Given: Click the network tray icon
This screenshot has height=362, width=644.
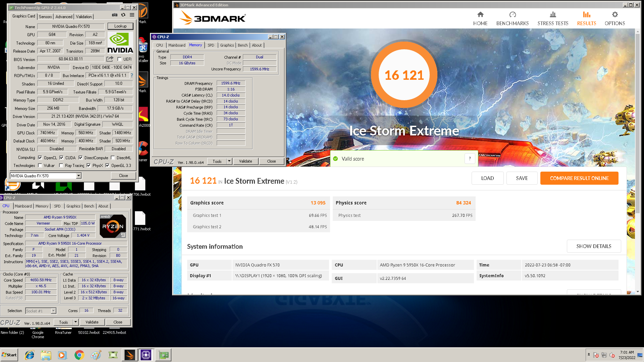Looking at the screenshot, I should (604, 355).
